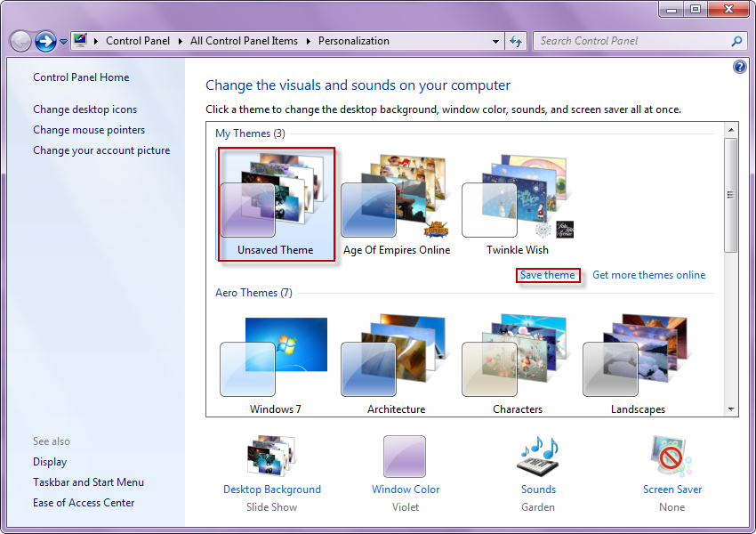Click the Save theme link
Image resolution: width=756 pixels, height=534 pixels.
pos(547,275)
